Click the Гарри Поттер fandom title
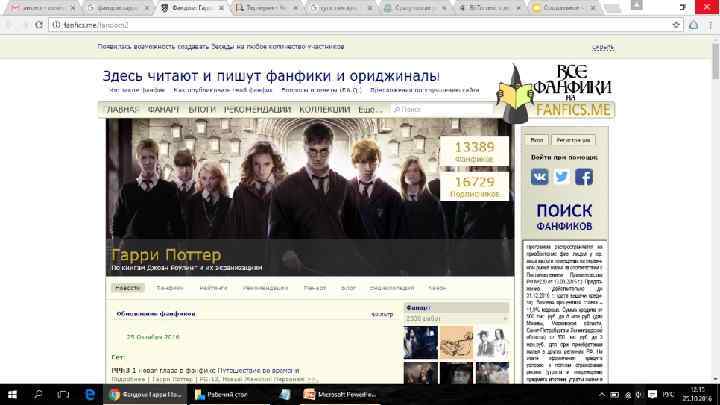720x405 pixels. (x=166, y=255)
